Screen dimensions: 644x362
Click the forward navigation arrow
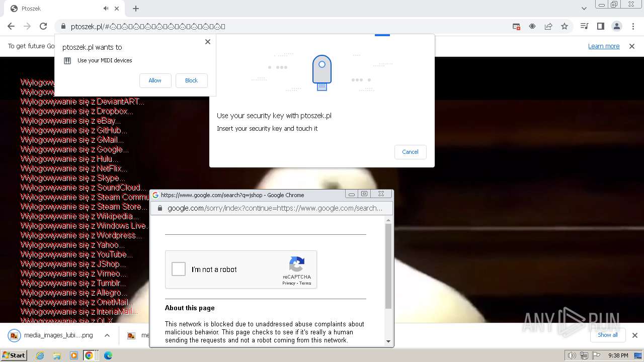tap(27, 26)
